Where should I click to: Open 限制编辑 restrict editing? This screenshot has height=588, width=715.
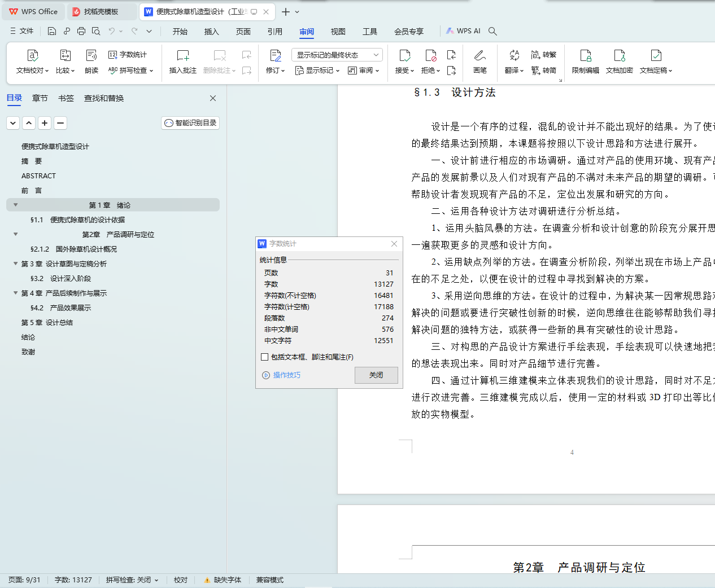(586, 62)
